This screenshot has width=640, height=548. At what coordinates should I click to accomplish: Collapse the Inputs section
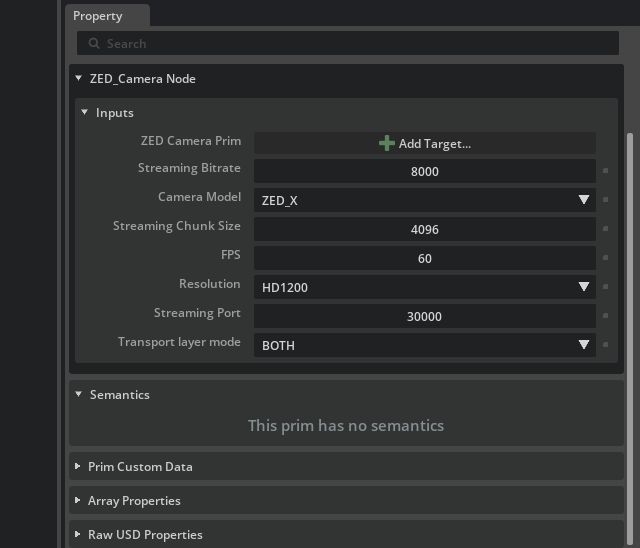click(x=85, y=113)
